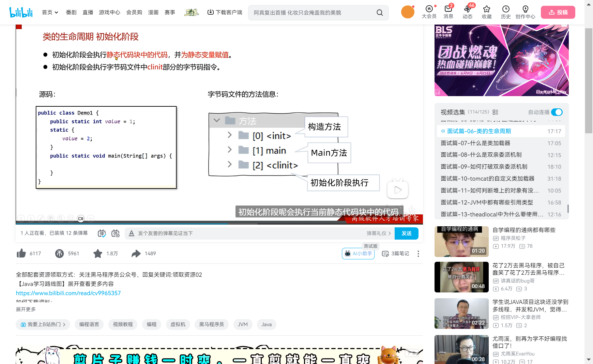The image size is (593, 364).
Task: Click 下载客户端 download link
Action: (225, 12)
